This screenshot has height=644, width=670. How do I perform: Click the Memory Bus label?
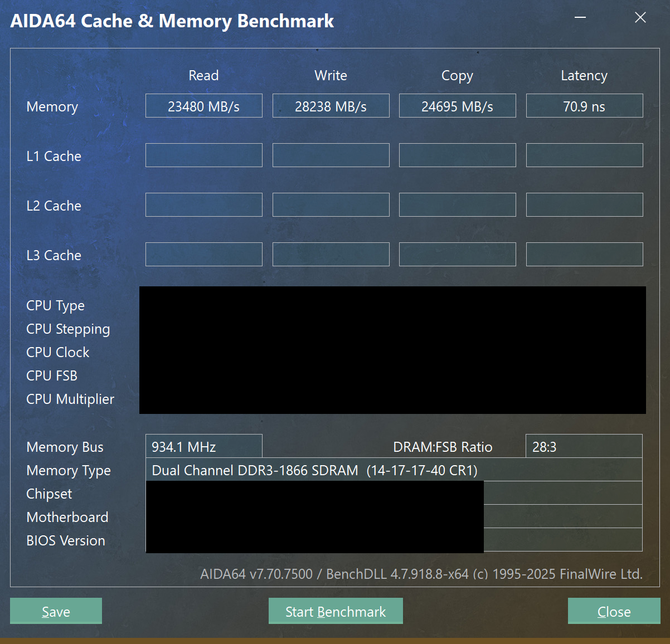[x=65, y=447]
